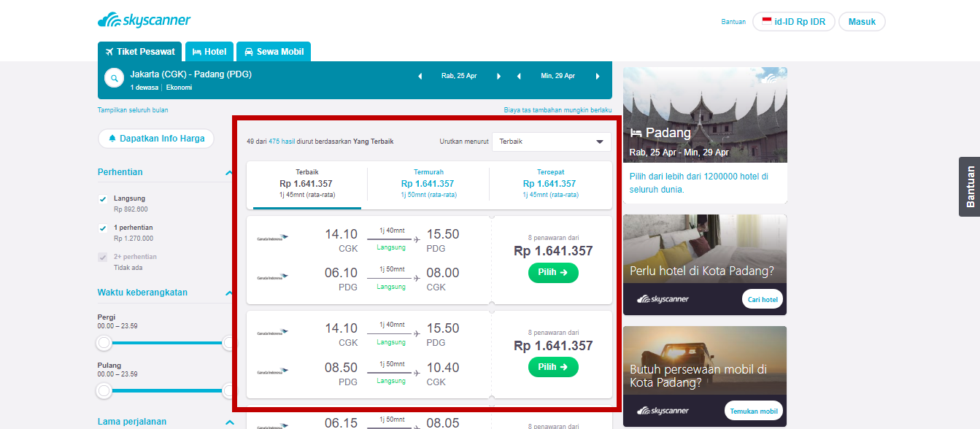Click Cari hotel button
Screen dimensions: 980x429
pos(763,299)
